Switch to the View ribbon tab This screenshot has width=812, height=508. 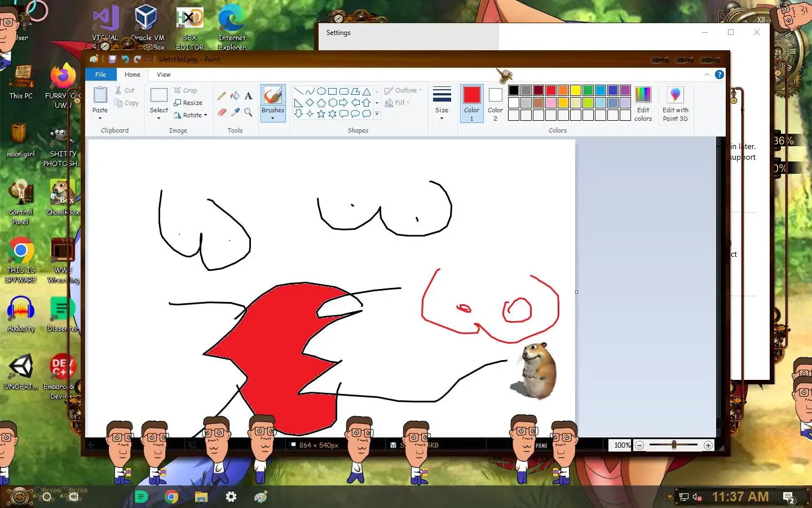[x=164, y=75]
